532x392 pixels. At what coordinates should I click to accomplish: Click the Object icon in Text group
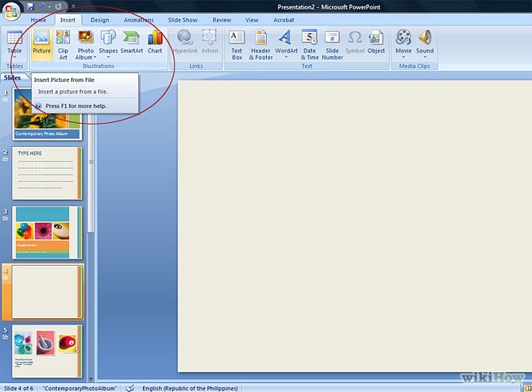point(376,41)
